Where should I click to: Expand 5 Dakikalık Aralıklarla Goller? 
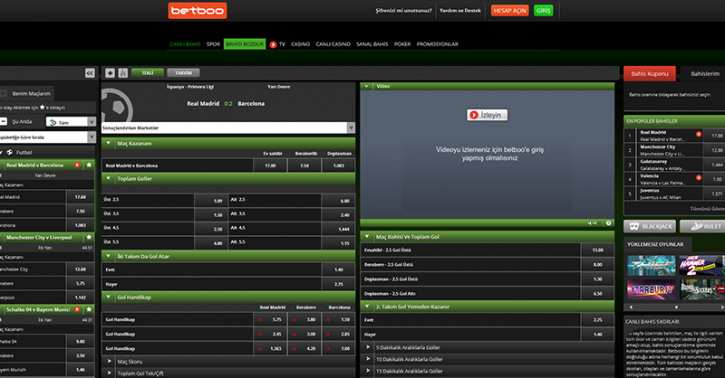point(368,348)
